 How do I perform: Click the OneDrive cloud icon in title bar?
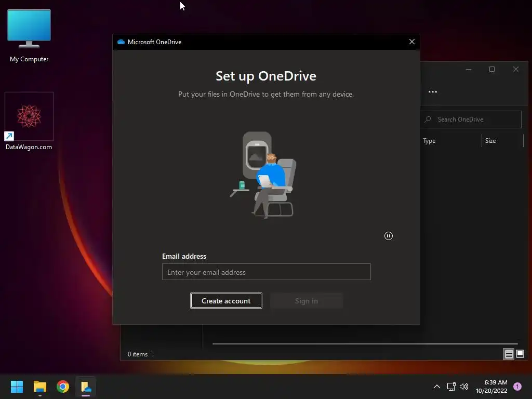point(121,42)
